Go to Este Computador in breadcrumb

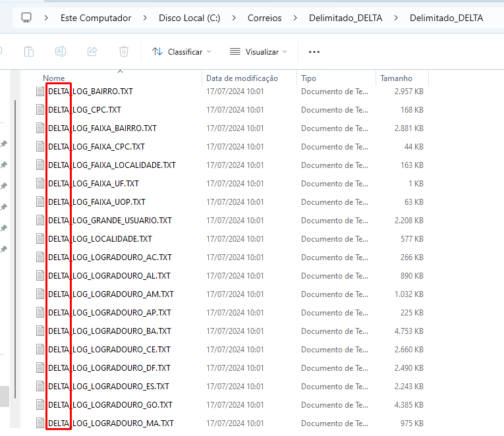coord(96,18)
